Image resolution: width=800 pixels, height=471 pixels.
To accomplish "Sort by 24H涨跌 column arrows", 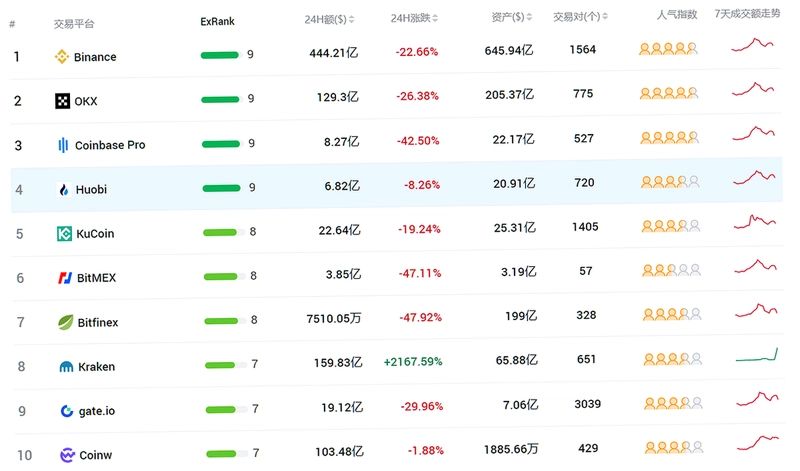I will point(435,18).
